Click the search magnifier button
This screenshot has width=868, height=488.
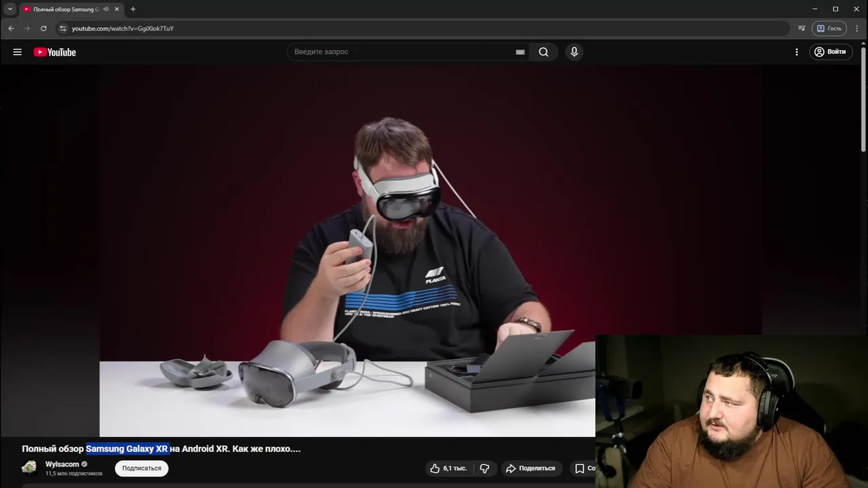point(543,52)
